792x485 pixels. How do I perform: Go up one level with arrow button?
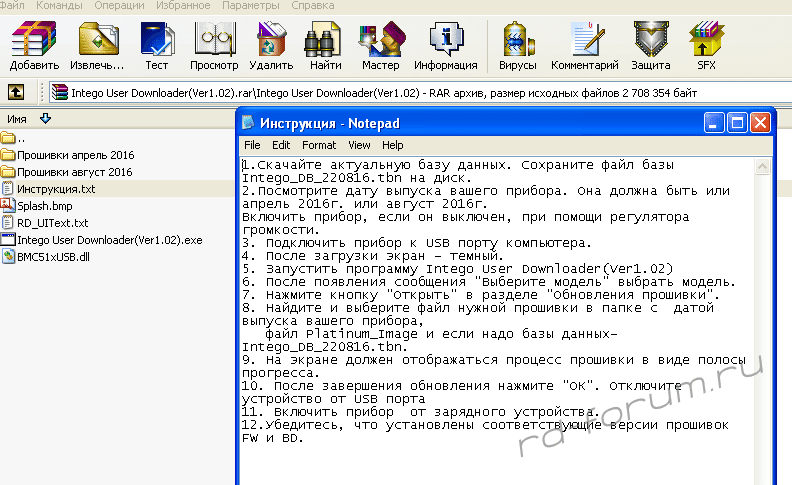pyautogui.click(x=16, y=92)
